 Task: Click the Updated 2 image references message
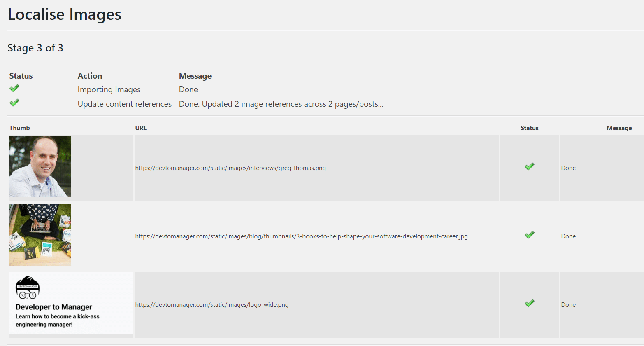coord(281,104)
